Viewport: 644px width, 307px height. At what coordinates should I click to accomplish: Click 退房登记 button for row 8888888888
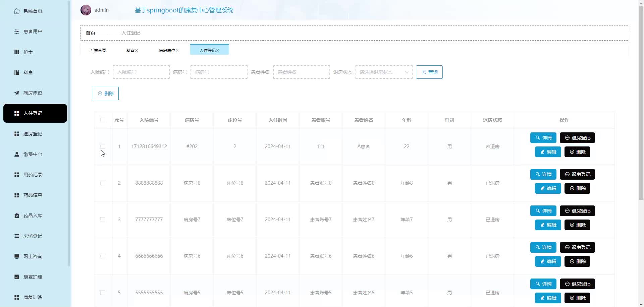pos(577,174)
